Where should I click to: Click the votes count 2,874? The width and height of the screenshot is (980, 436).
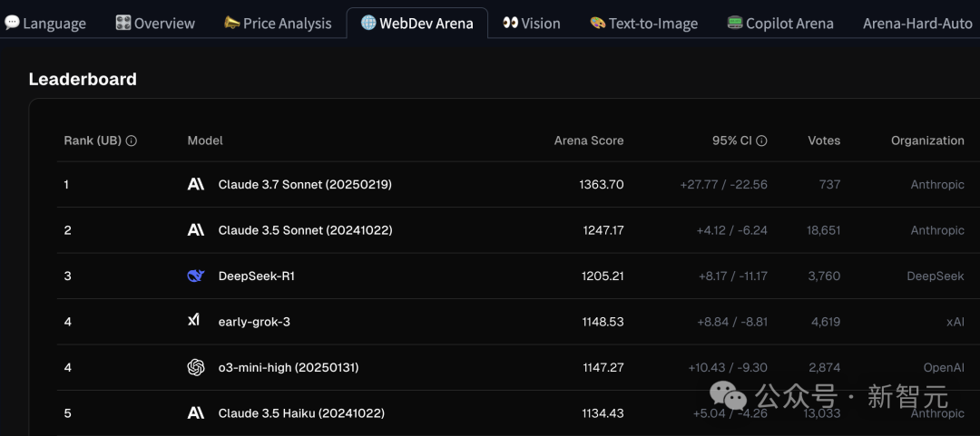click(825, 367)
